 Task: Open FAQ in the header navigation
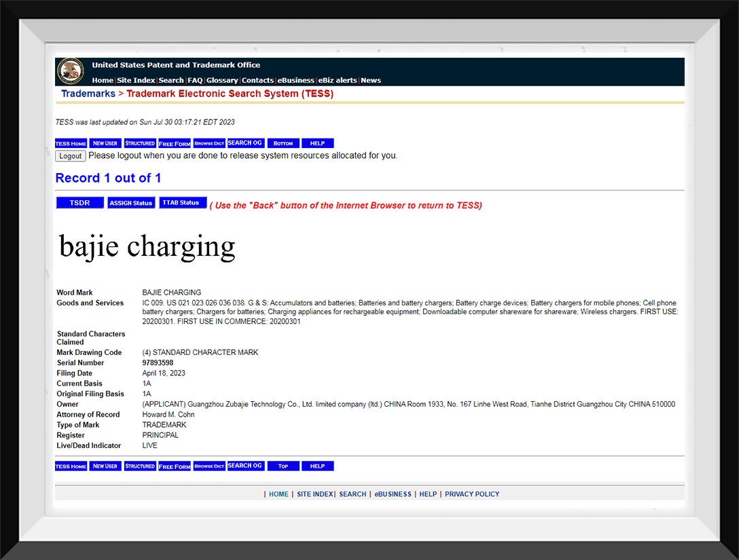195,80
